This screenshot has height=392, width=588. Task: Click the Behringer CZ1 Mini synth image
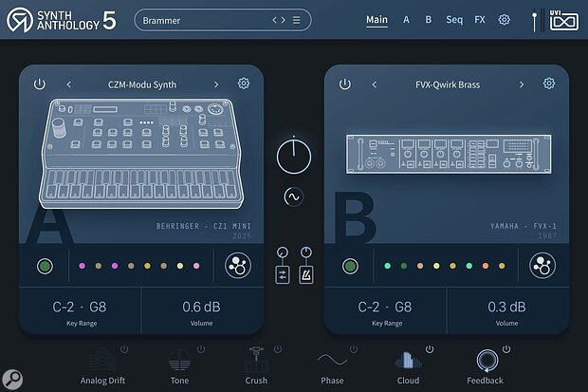coord(141,154)
